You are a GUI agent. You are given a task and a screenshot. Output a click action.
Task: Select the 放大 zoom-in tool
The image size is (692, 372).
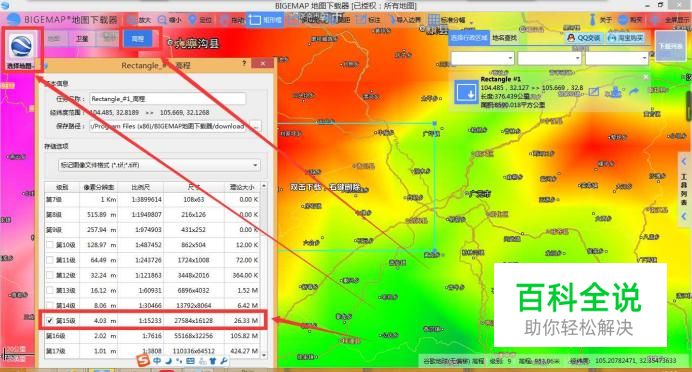tap(139, 20)
